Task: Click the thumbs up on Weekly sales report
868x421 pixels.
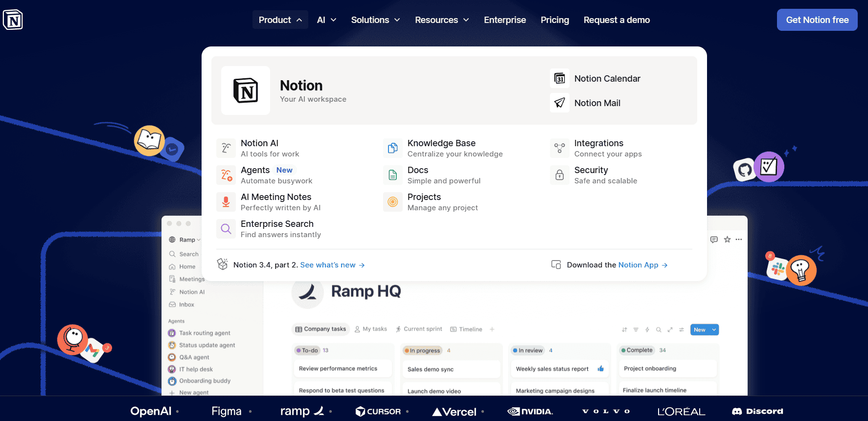Action: click(x=601, y=369)
